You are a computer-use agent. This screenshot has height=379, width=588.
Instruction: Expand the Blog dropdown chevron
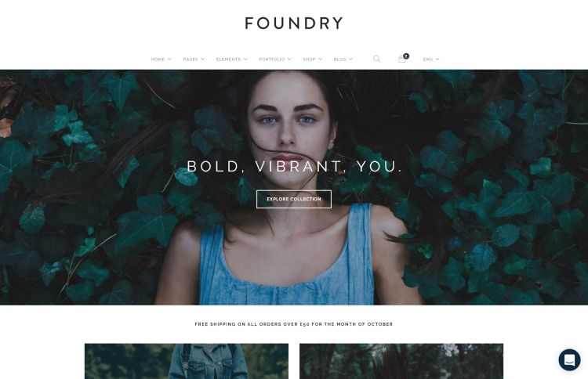coord(350,60)
